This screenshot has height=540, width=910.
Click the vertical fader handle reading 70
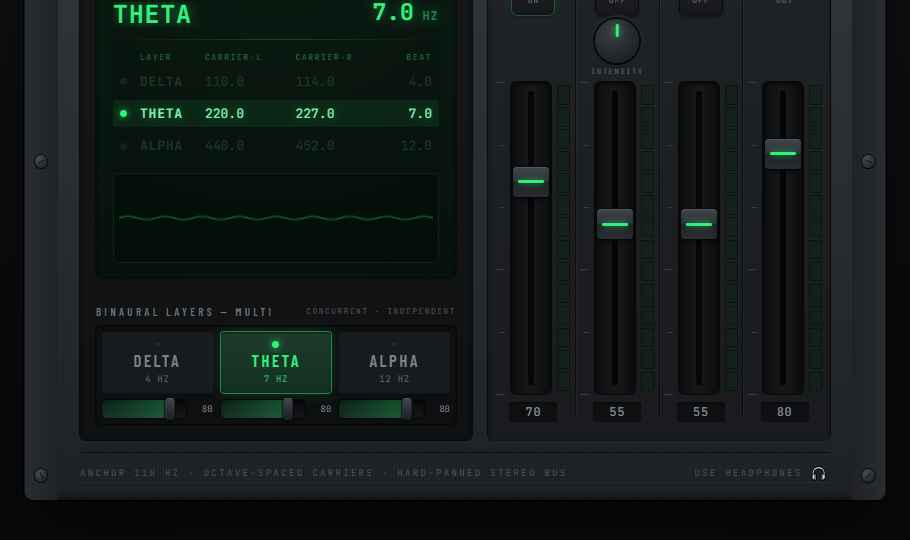(x=531, y=182)
